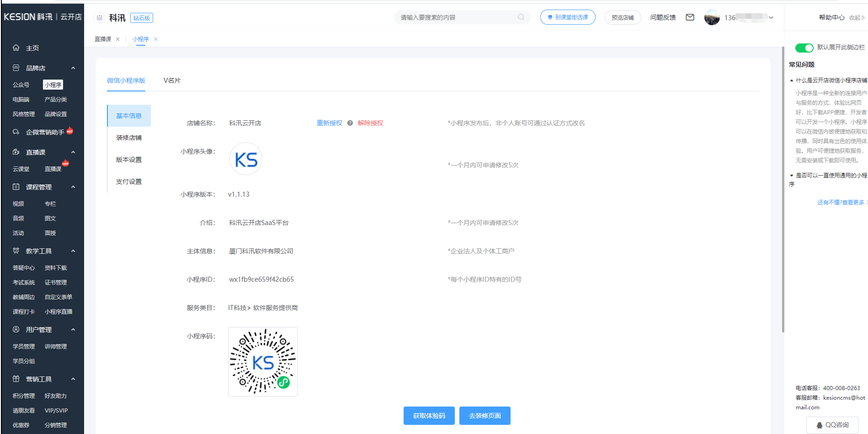The width and height of the screenshot is (868, 434).
Task: Click the 品牌店 store icon
Action: click(x=16, y=68)
